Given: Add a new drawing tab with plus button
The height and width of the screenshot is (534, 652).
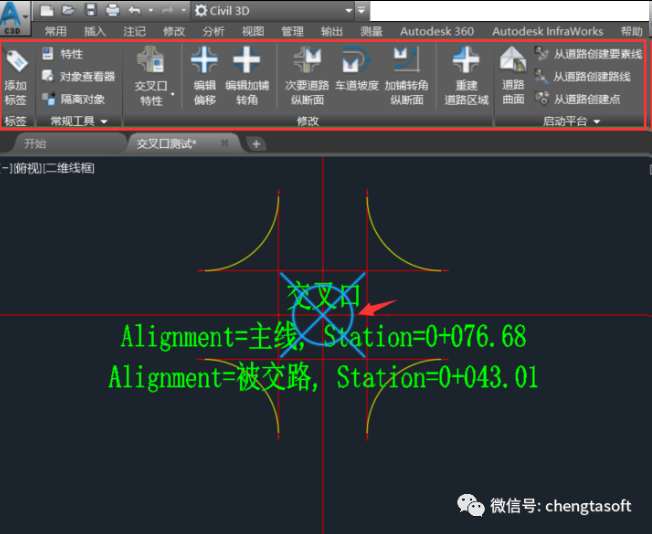Looking at the screenshot, I should click(256, 144).
